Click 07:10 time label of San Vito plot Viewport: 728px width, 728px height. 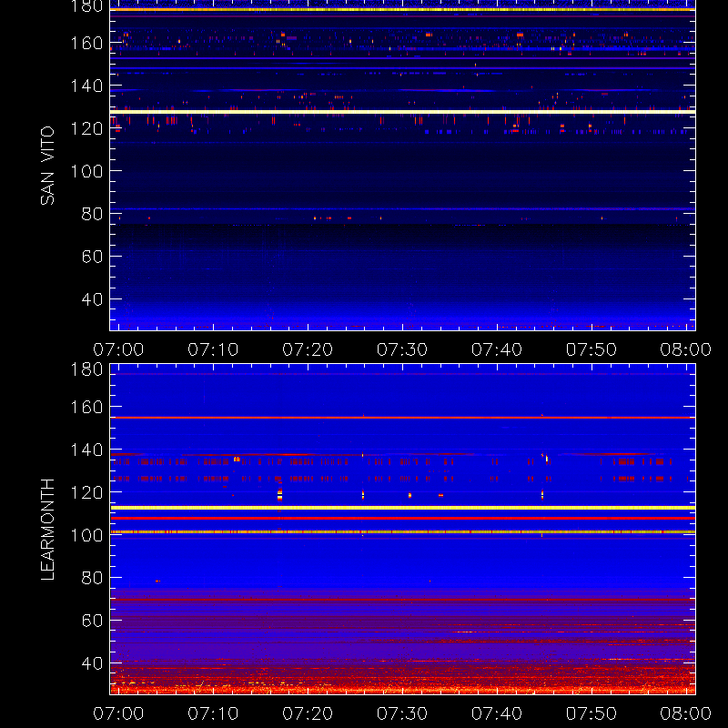click(x=213, y=349)
